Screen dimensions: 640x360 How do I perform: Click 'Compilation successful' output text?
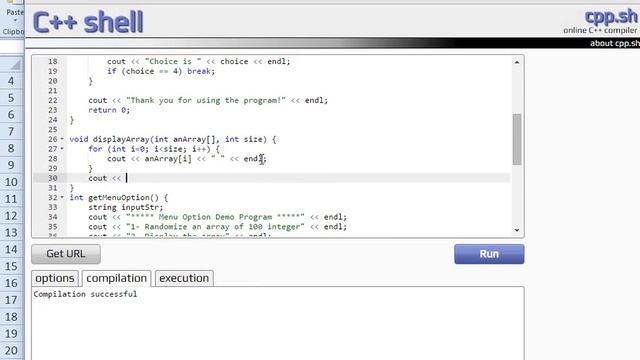(x=85, y=294)
